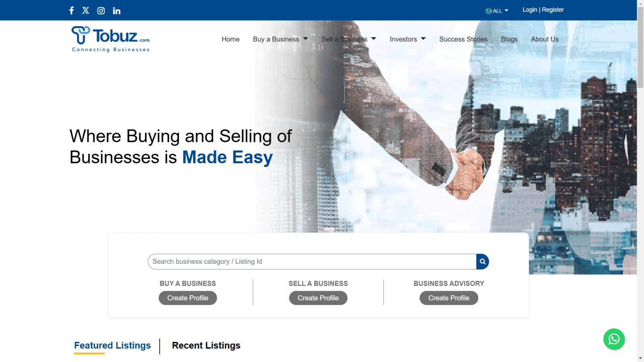
Task: Expand the Buy a Business menu
Action: pyautogui.click(x=280, y=39)
